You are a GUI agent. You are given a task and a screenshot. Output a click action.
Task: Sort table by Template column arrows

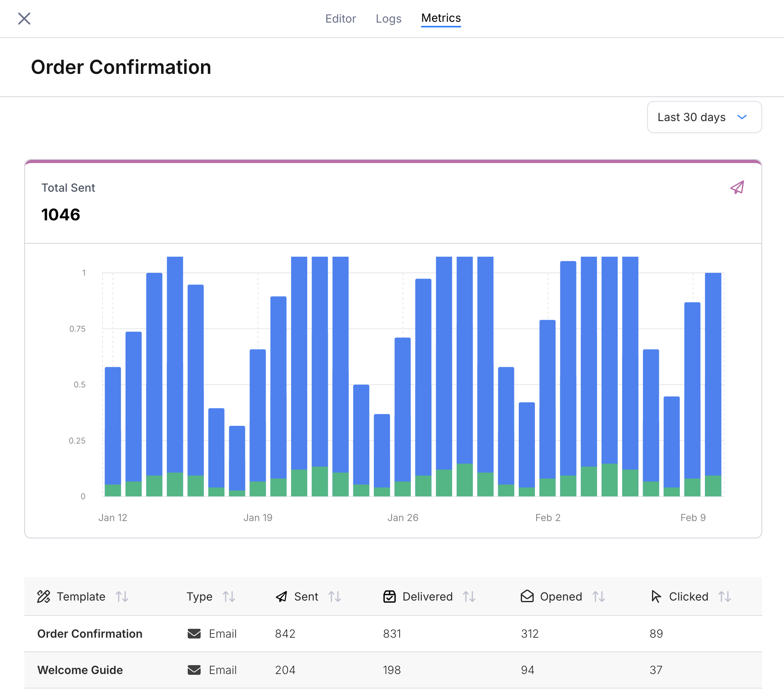click(x=122, y=597)
